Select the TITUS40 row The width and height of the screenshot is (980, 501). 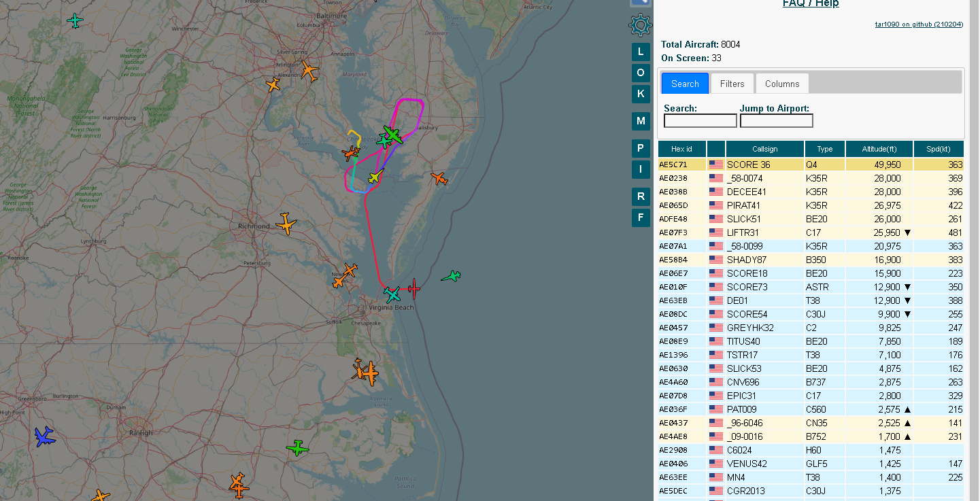(811, 341)
